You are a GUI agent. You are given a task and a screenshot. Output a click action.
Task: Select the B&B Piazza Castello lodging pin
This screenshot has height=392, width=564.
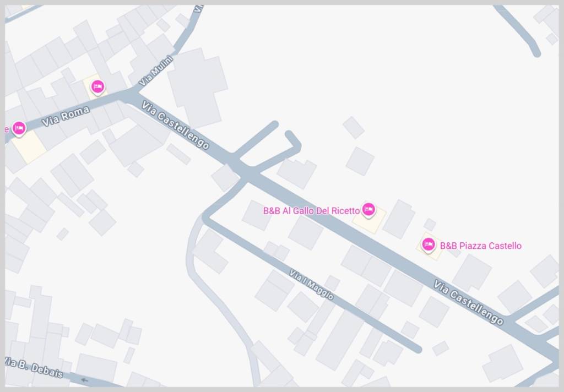point(428,245)
